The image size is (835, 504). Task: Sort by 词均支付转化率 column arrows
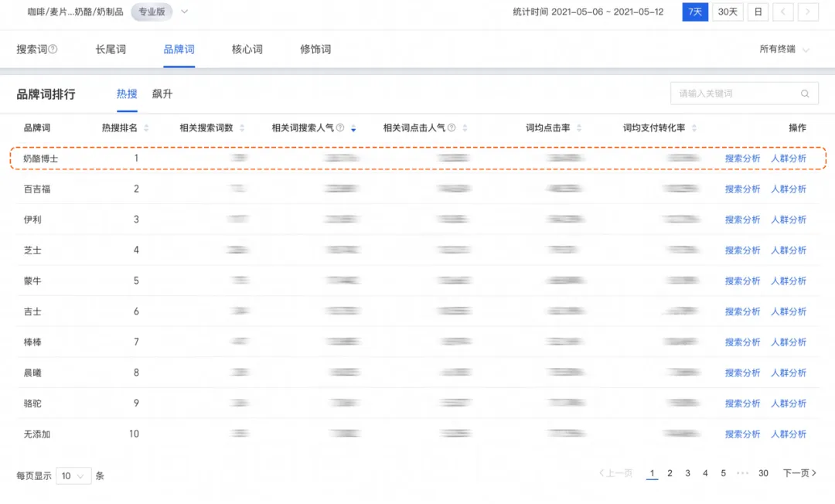694,128
